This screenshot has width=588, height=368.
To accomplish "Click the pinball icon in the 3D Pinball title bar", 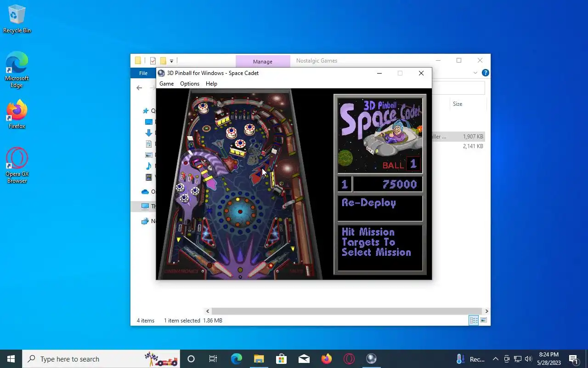I will coord(161,73).
